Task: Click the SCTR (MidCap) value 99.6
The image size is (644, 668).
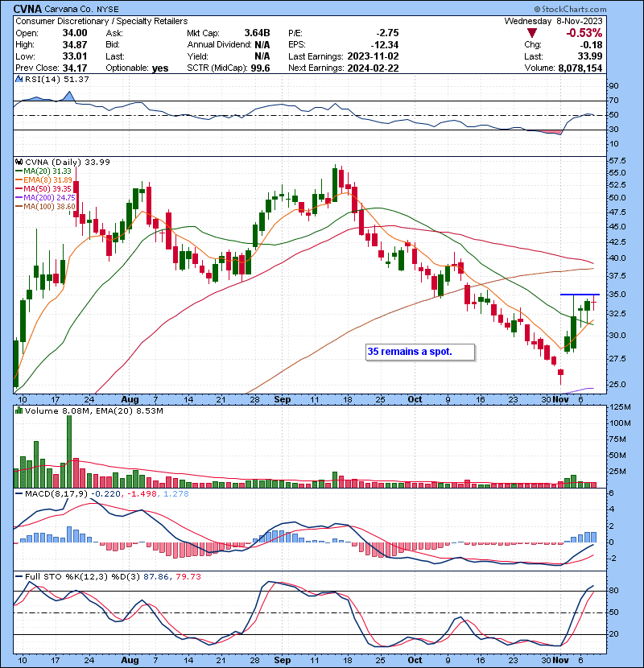Action: [260, 68]
